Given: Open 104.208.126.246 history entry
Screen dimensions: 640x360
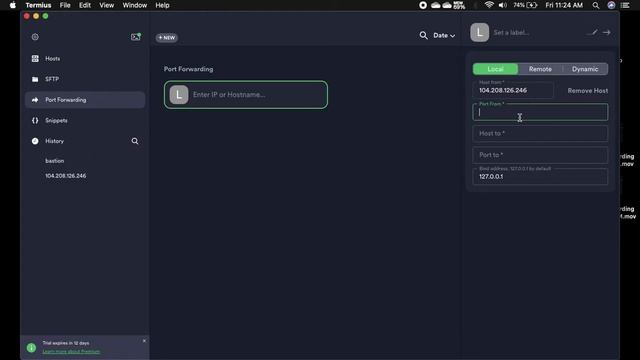Looking at the screenshot, I should point(66,176).
